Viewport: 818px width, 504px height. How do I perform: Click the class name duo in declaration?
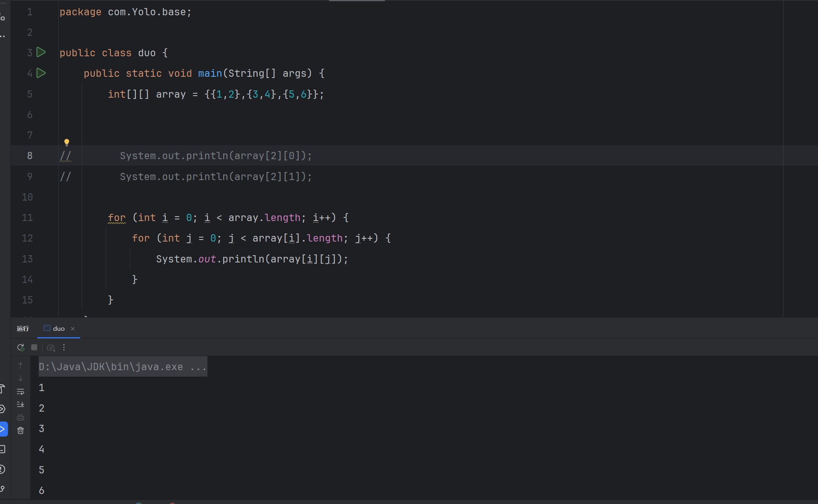coord(147,53)
